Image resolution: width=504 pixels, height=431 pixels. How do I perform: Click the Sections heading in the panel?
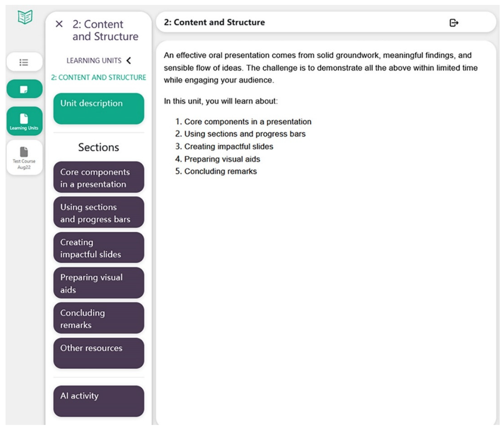point(98,147)
